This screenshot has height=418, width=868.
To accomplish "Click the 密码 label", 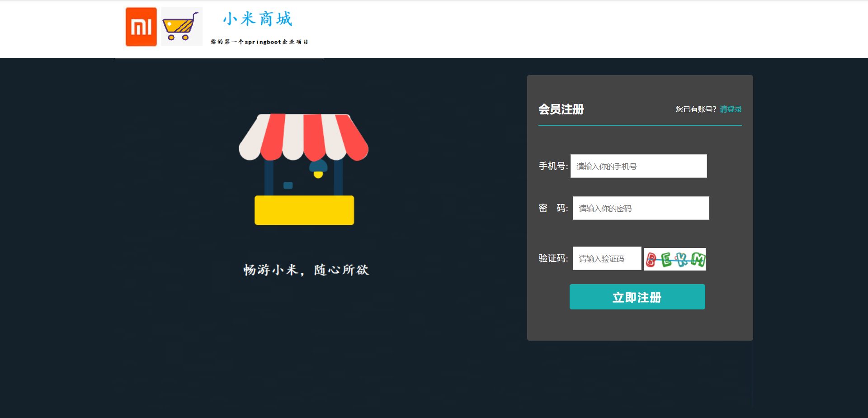I will [x=553, y=208].
